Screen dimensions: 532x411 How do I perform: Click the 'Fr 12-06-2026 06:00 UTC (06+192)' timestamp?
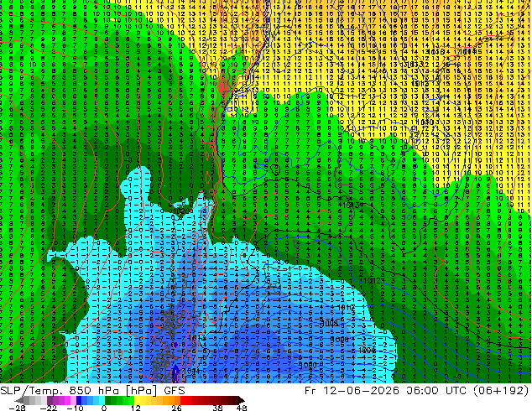[417, 391]
